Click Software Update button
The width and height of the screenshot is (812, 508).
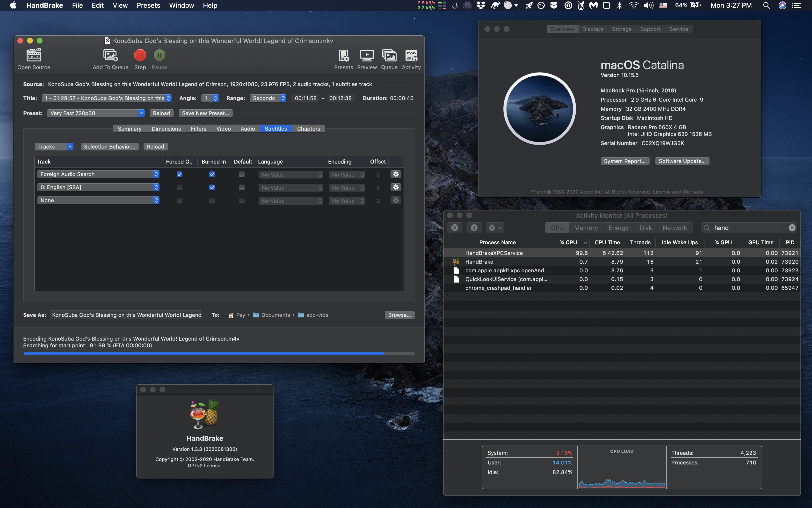(x=682, y=161)
